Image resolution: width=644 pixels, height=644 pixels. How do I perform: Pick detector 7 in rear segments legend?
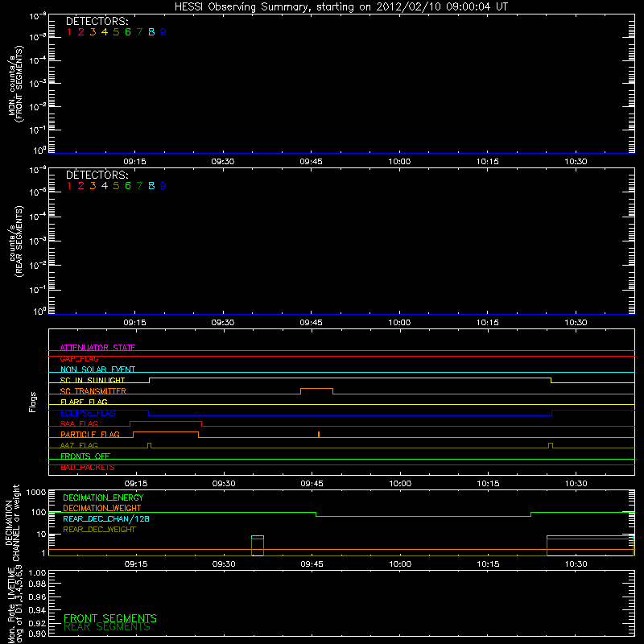coord(139,186)
